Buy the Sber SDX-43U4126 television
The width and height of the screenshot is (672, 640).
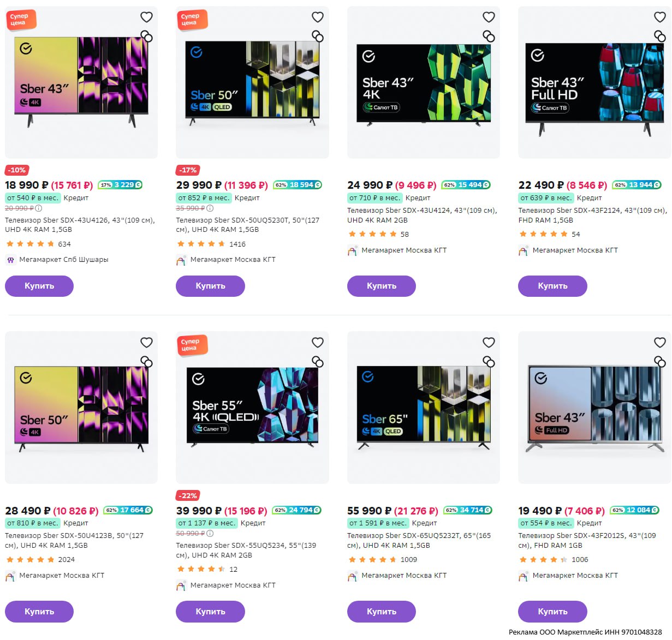coord(39,286)
